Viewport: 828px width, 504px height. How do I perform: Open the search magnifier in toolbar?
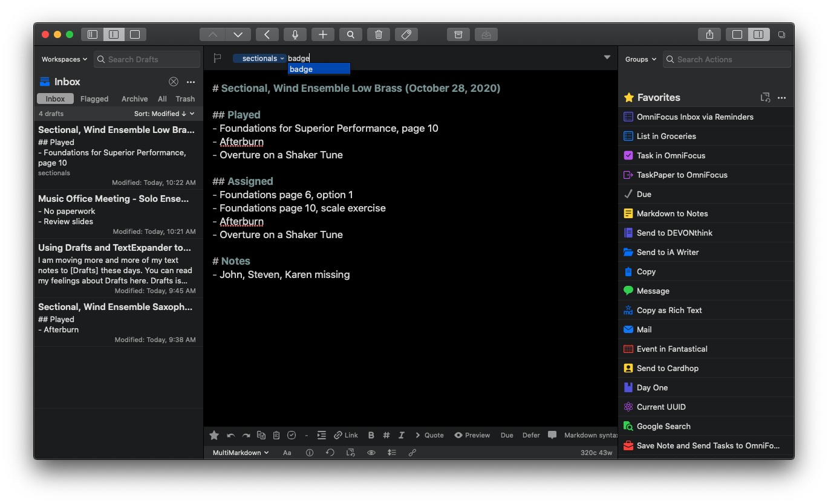(351, 34)
